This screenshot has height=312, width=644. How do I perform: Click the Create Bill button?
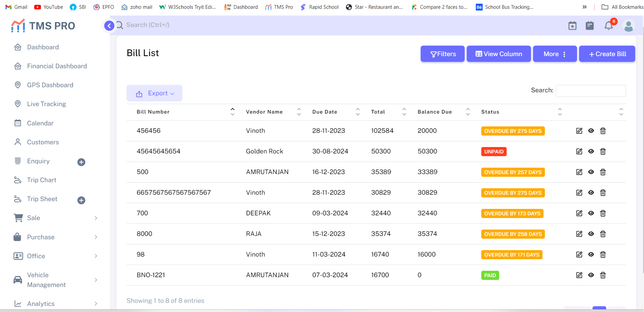point(607,54)
